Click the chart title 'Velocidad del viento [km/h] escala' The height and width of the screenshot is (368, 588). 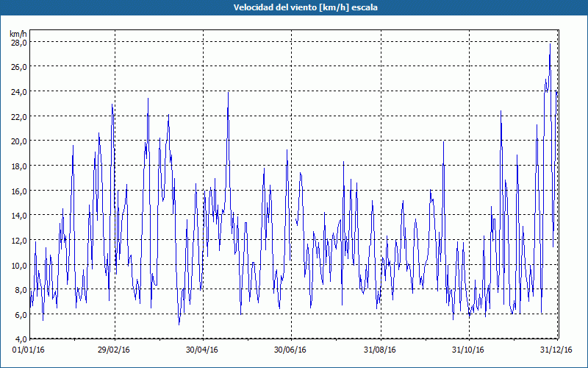coord(305,7)
